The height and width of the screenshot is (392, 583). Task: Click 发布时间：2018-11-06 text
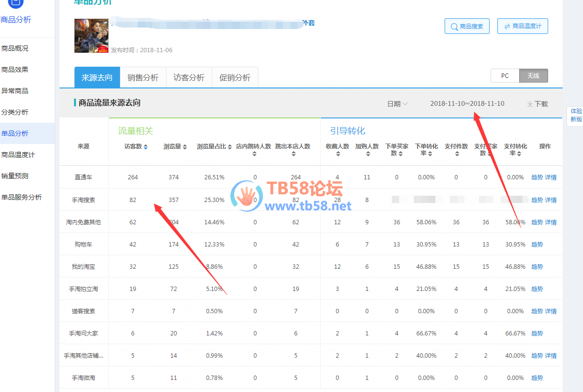[x=142, y=50]
